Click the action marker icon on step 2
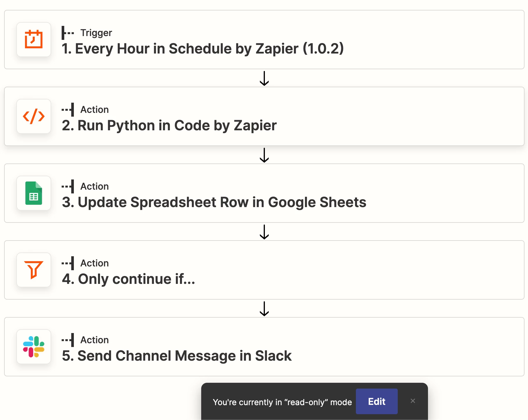 [68, 110]
